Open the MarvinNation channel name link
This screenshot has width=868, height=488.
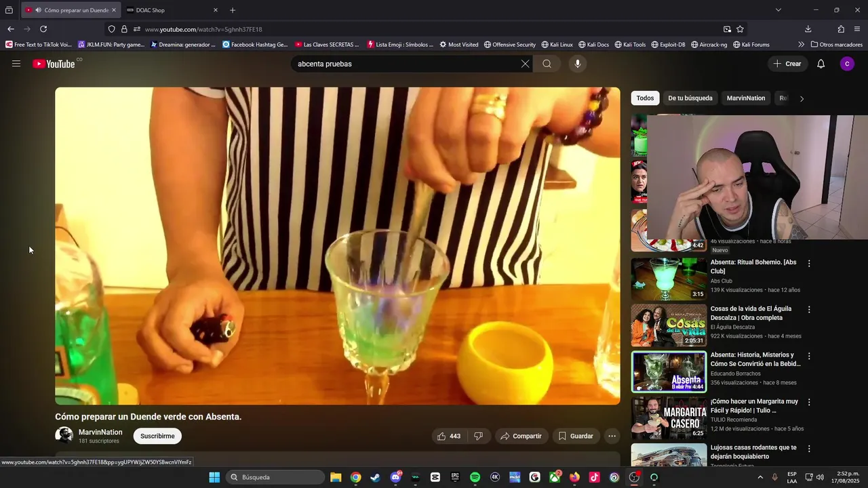click(100, 432)
